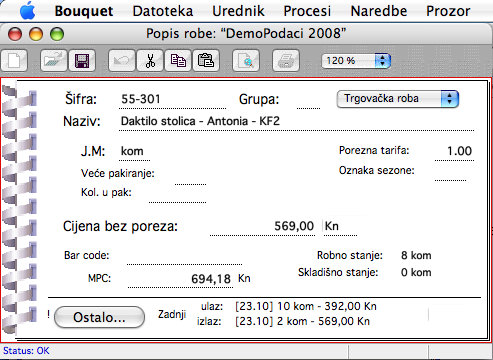Viewport: 493px width, 360px height.
Task: Click the J.M field containing kom
Action: [135, 152]
